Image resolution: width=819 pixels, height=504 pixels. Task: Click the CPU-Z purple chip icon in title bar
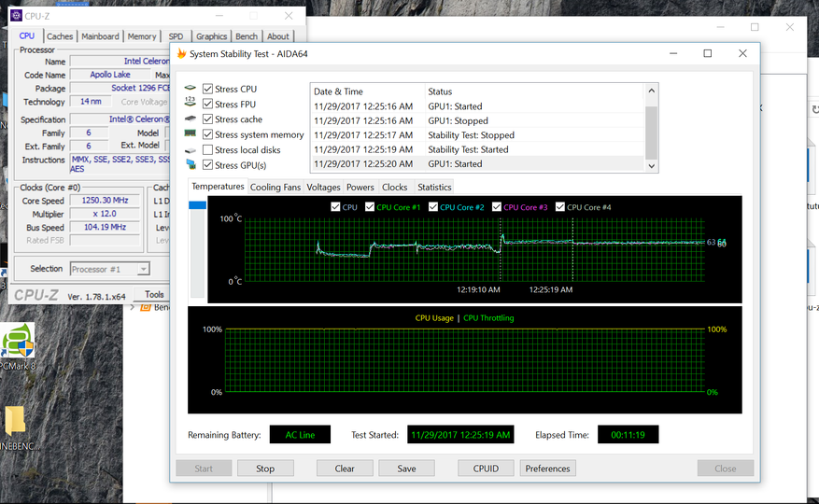click(x=16, y=16)
